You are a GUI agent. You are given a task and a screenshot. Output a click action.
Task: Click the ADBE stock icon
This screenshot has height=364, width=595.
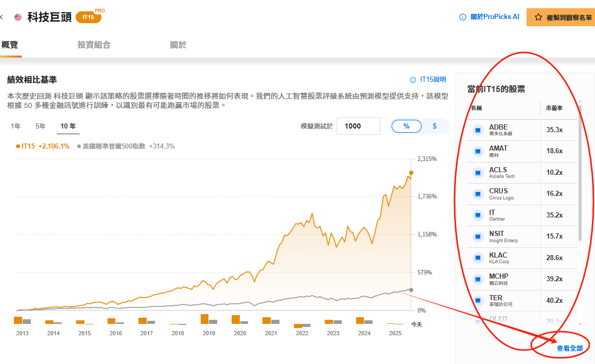pyautogui.click(x=478, y=130)
